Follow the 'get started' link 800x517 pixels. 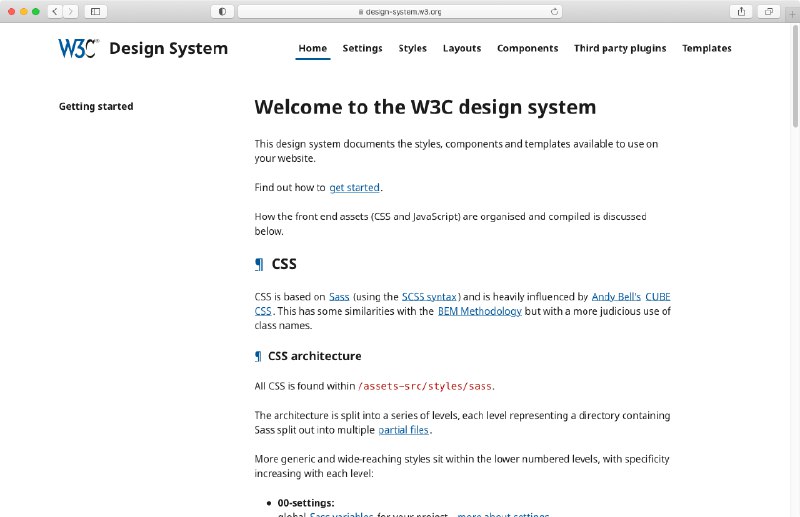355,187
